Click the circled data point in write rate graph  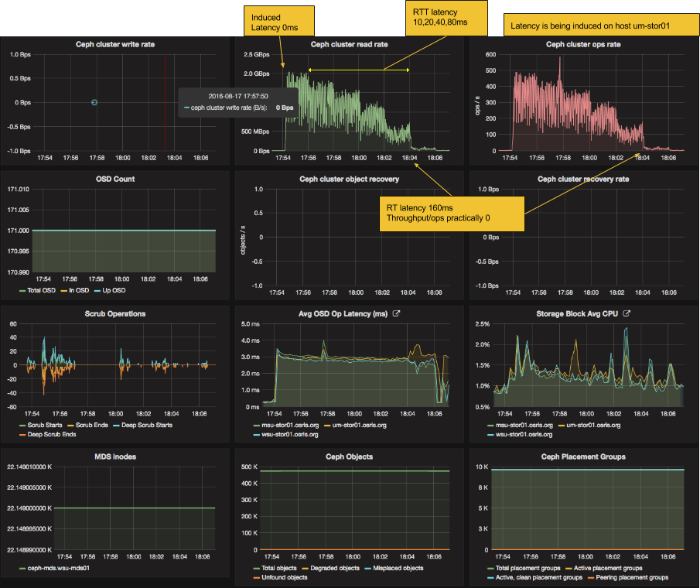(94, 102)
